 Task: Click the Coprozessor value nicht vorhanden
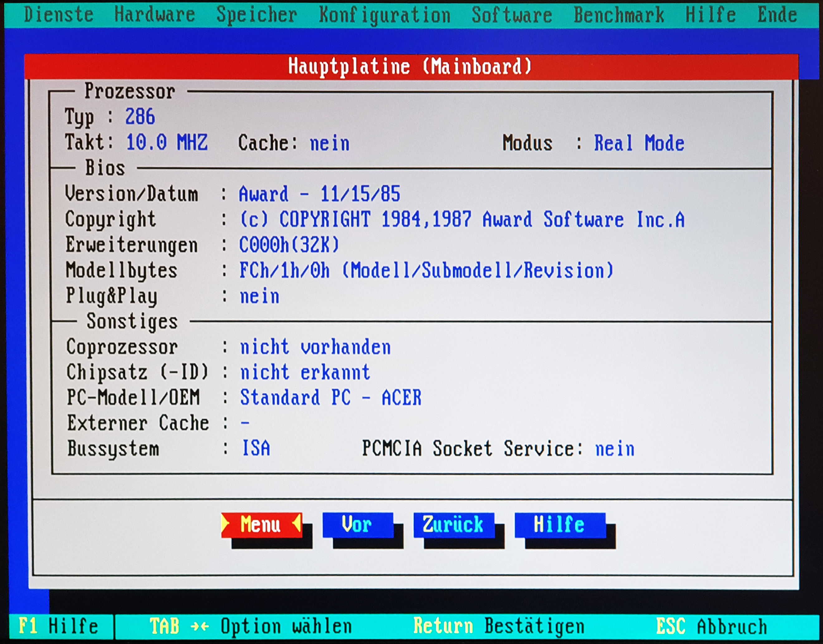(315, 347)
